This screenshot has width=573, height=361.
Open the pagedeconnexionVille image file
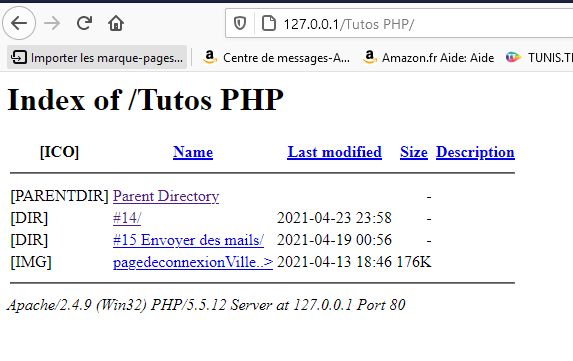pos(193,262)
